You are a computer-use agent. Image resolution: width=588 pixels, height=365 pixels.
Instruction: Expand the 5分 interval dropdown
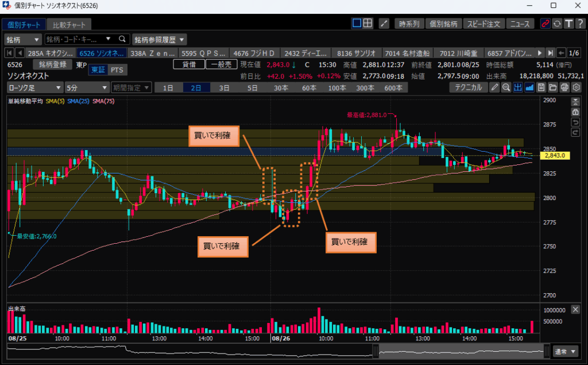(x=86, y=87)
